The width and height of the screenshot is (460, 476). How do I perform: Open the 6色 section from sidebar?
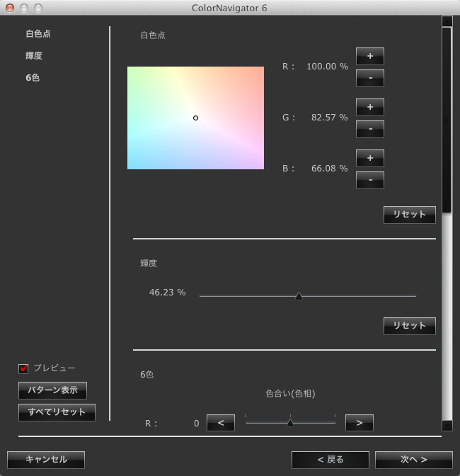(33, 77)
